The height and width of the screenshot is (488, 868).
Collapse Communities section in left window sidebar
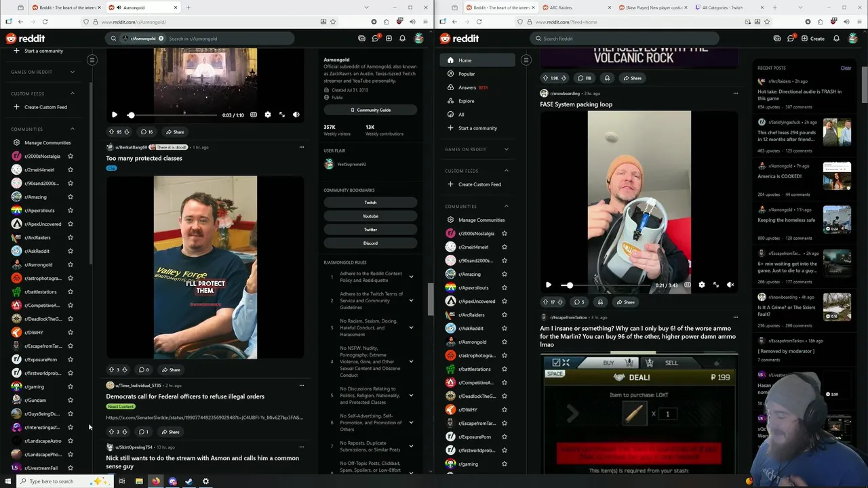[x=73, y=129]
